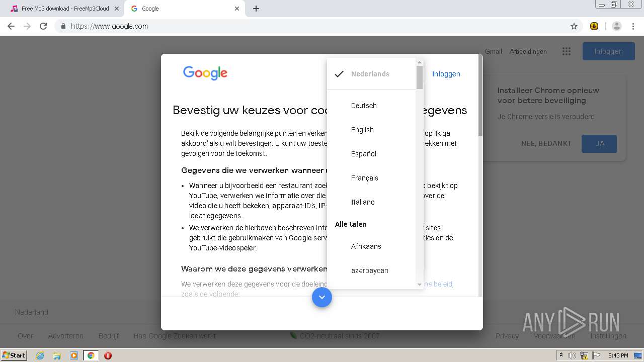Click the Chrome taskbar icon
The height and width of the screenshot is (362, 644).
(x=91, y=355)
